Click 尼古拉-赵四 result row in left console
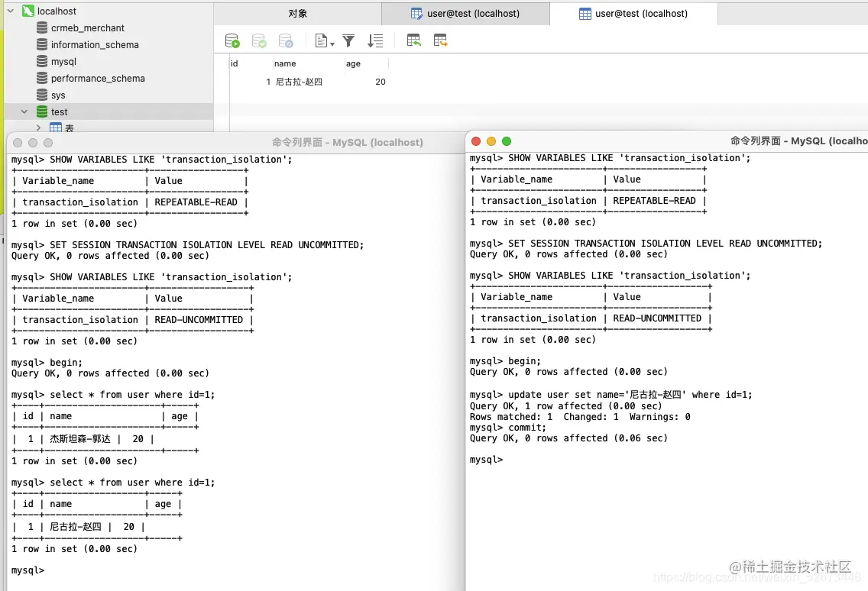 76,527
